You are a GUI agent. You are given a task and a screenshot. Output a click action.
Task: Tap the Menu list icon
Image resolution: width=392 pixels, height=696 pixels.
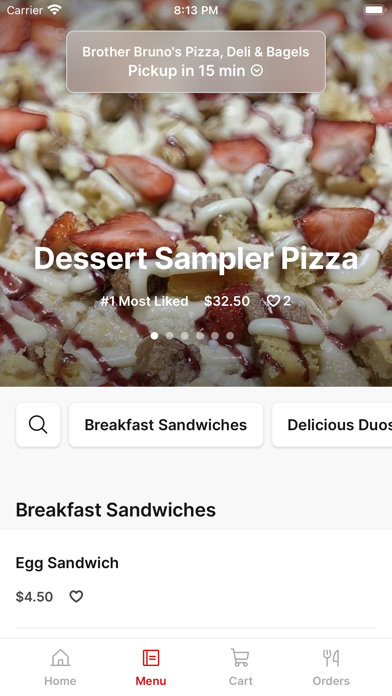(x=151, y=657)
